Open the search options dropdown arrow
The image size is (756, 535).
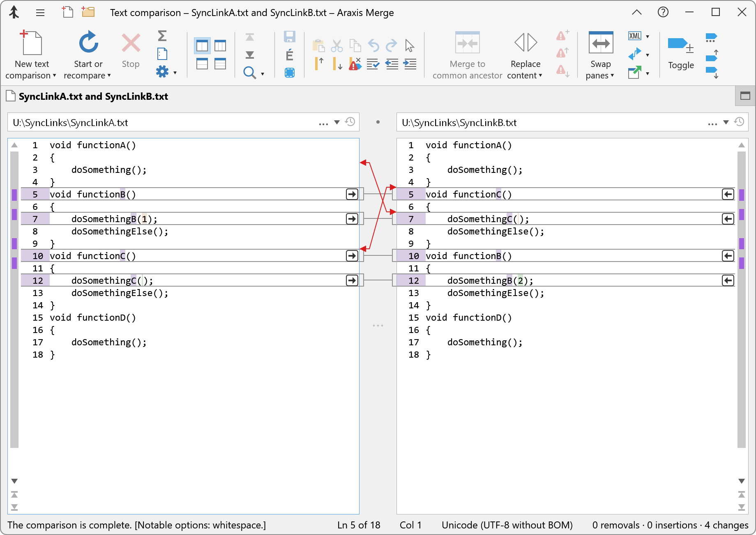pyautogui.click(x=263, y=74)
